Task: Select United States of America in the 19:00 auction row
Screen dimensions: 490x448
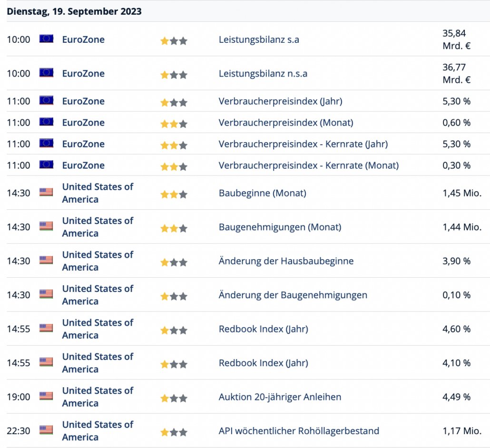Action: pyautogui.click(x=98, y=397)
